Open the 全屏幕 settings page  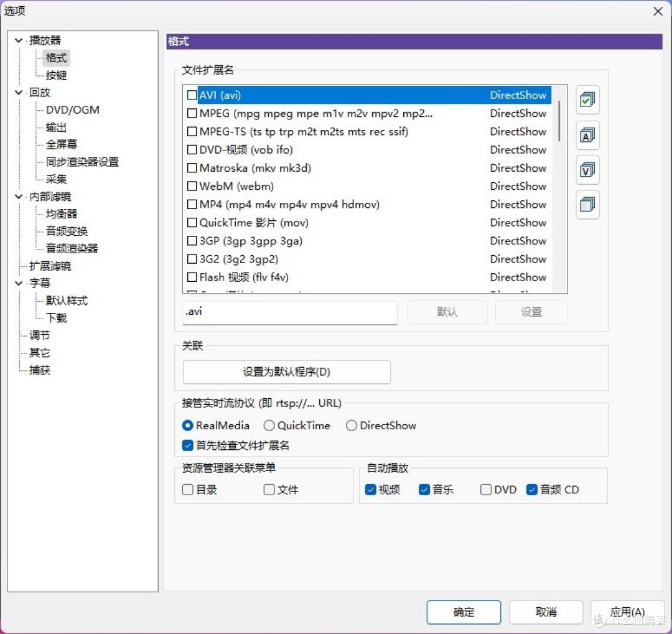(61, 144)
